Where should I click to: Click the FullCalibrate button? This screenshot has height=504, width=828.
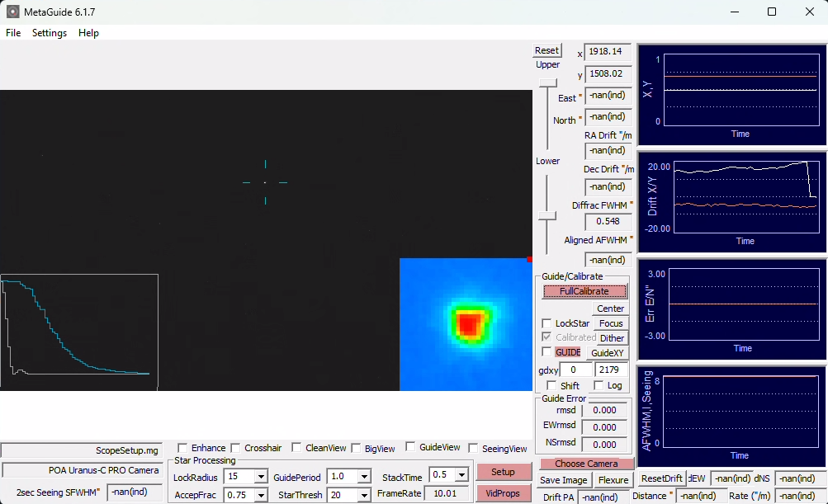[584, 291]
